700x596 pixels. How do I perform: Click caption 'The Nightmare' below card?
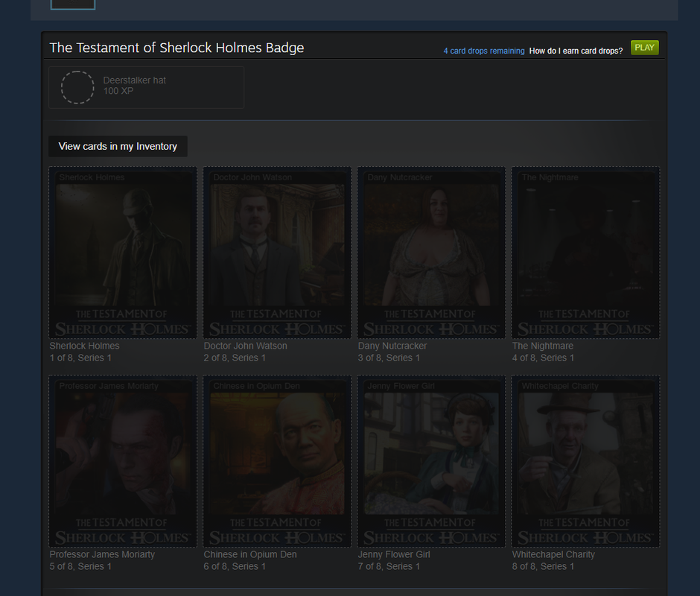tap(542, 346)
